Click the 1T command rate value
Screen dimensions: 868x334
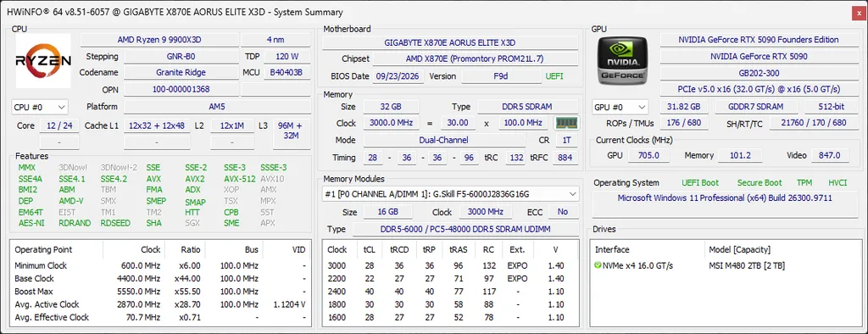[566, 141]
